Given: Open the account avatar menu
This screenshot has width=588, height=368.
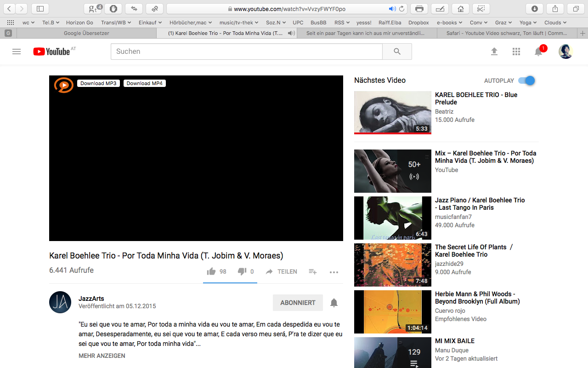Looking at the screenshot, I should point(565,52).
